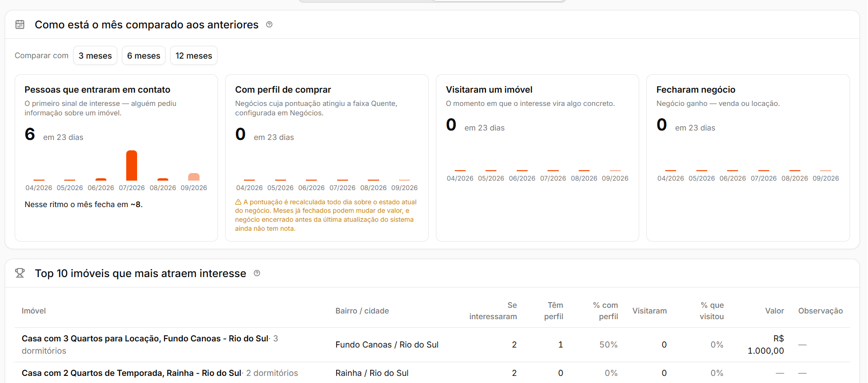Compare with 3 meses

[x=95, y=56]
